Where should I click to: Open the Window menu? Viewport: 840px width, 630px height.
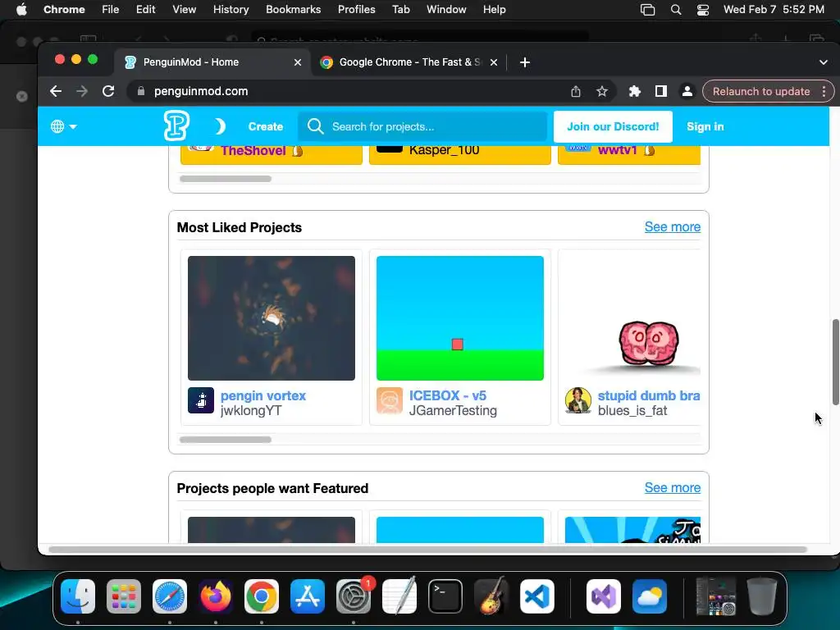click(x=446, y=10)
